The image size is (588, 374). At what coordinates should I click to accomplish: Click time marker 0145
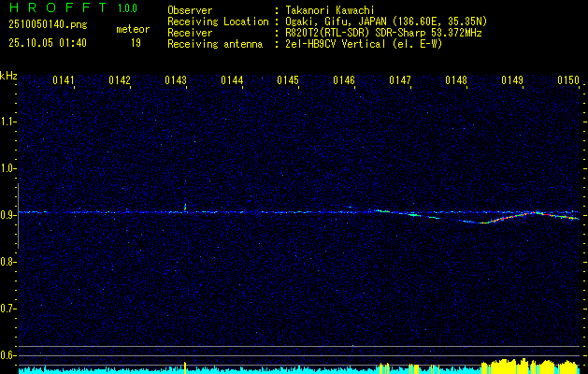(288, 80)
